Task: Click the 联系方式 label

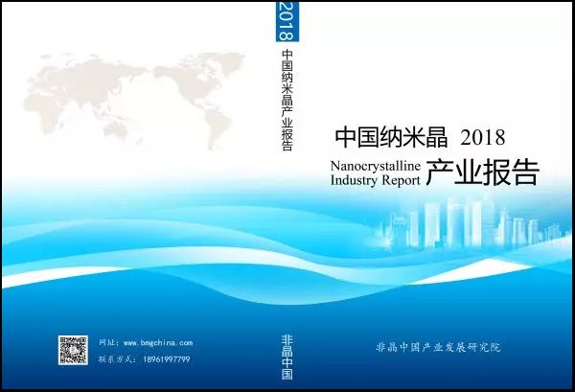Action: (115, 359)
